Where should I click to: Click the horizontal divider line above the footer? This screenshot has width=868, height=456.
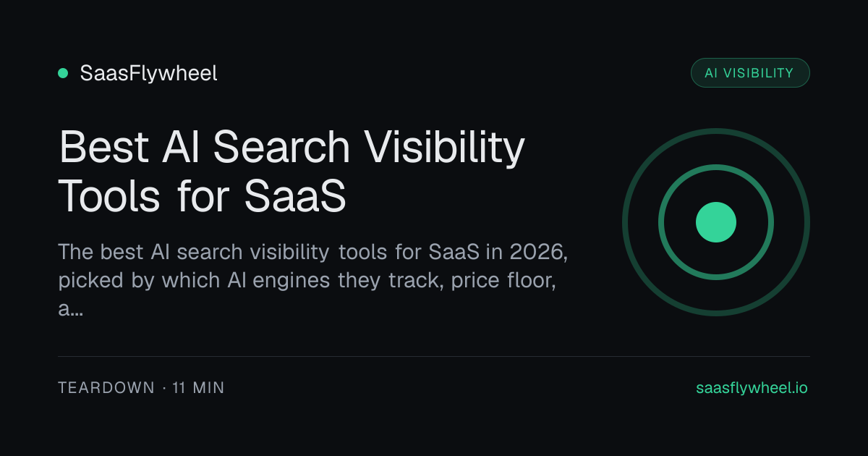tap(434, 356)
